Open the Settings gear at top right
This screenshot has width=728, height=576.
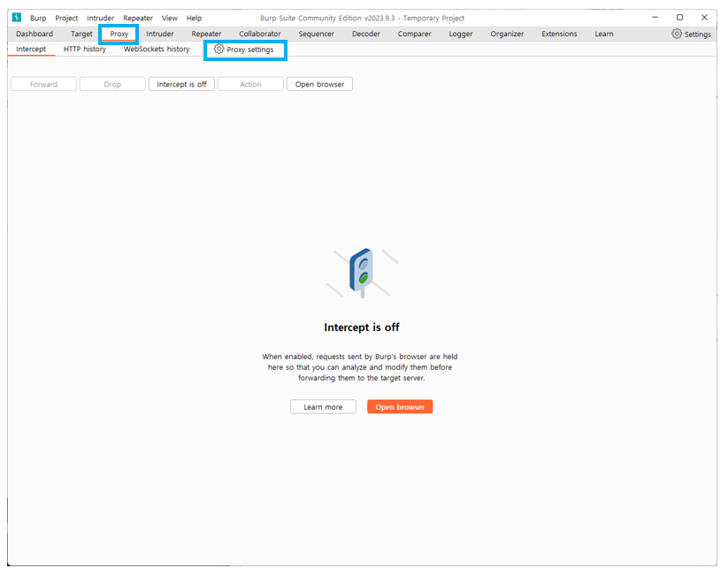[692, 34]
